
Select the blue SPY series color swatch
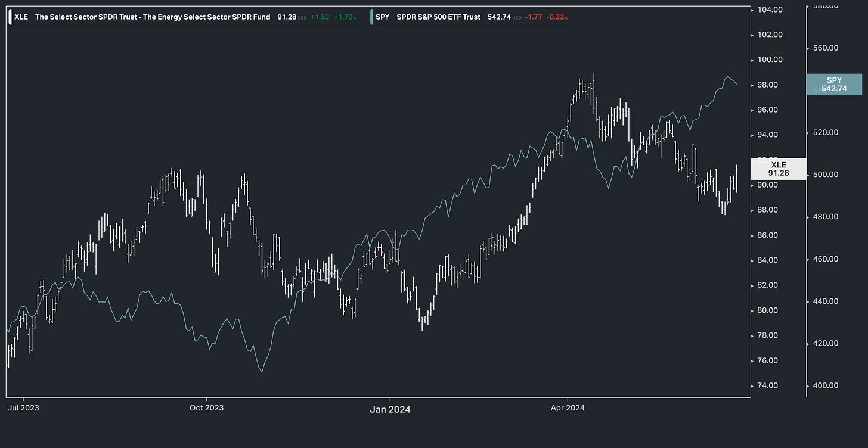pos(372,17)
